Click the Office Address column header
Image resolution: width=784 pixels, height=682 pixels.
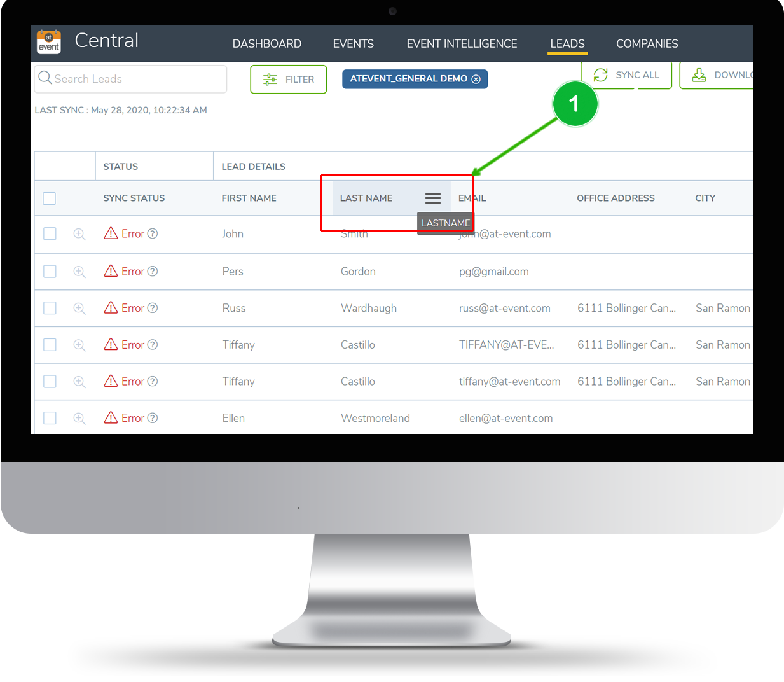(616, 198)
